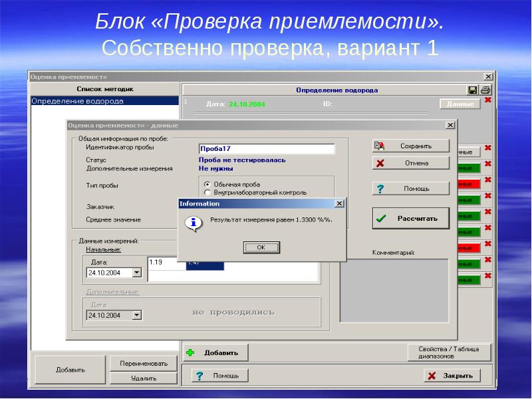Image resolution: width=532 pixels, height=399 pixels.
Task: Click the print icon in the top-right corner
Action: click(x=485, y=90)
